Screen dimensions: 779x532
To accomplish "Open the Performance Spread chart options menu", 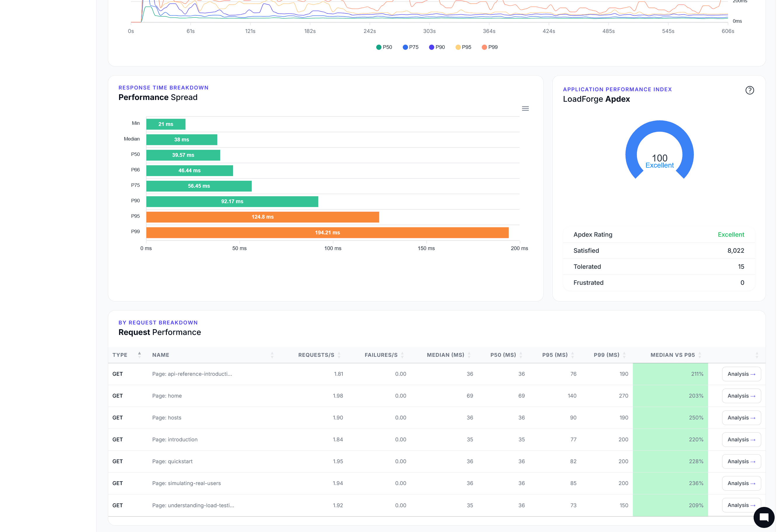I will (525, 108).
